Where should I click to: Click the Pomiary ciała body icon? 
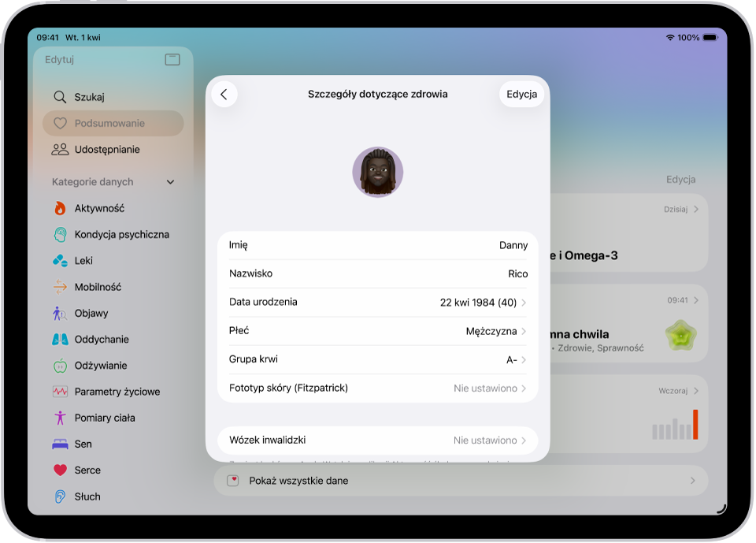pyautogui.click(x=60, y=418)
